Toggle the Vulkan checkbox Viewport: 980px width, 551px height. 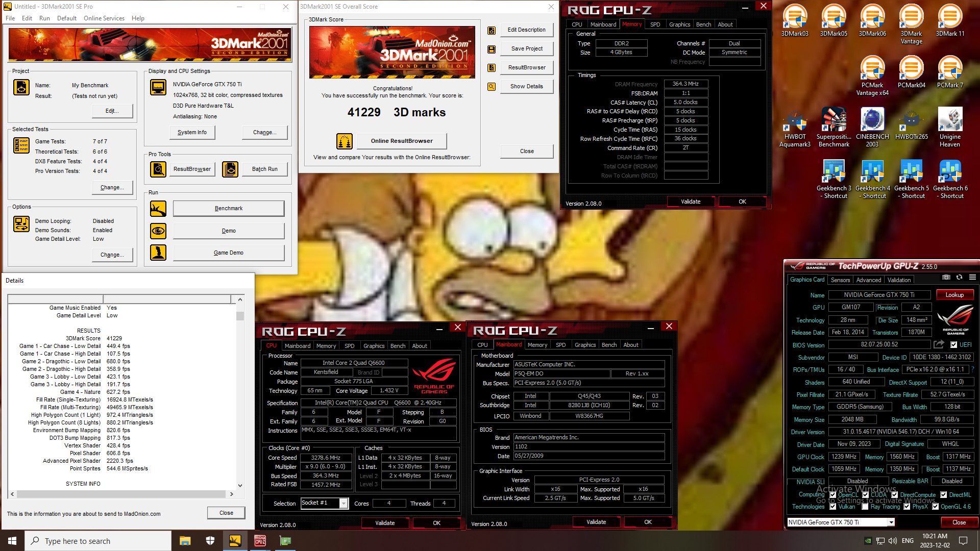(x=832, y=507)
